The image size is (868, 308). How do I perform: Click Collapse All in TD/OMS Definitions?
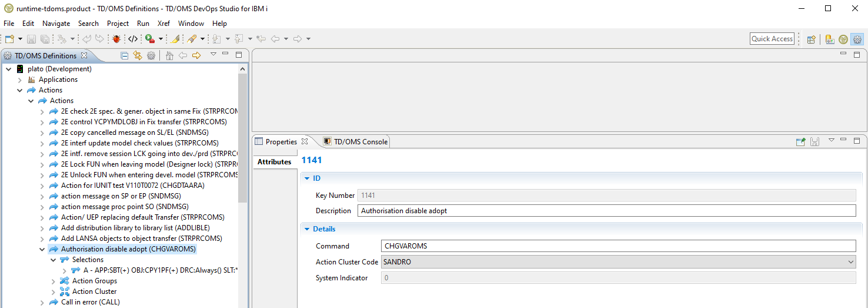click(124, 55)
